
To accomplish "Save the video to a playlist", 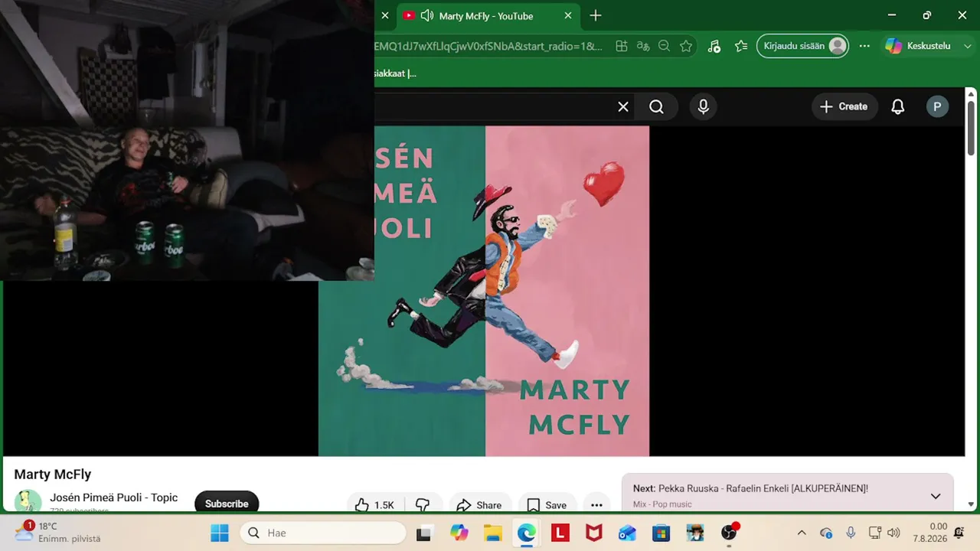I will click(547, 504).
